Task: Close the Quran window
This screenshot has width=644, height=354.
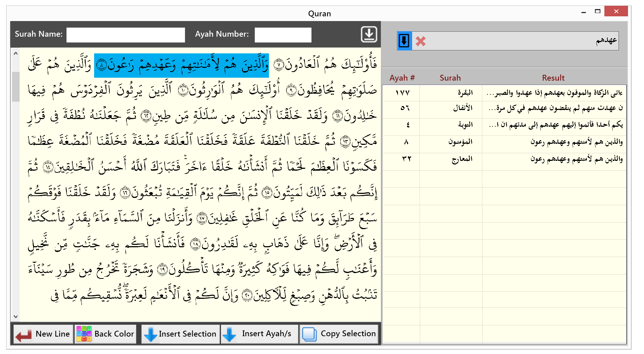Action: point(616,11)
